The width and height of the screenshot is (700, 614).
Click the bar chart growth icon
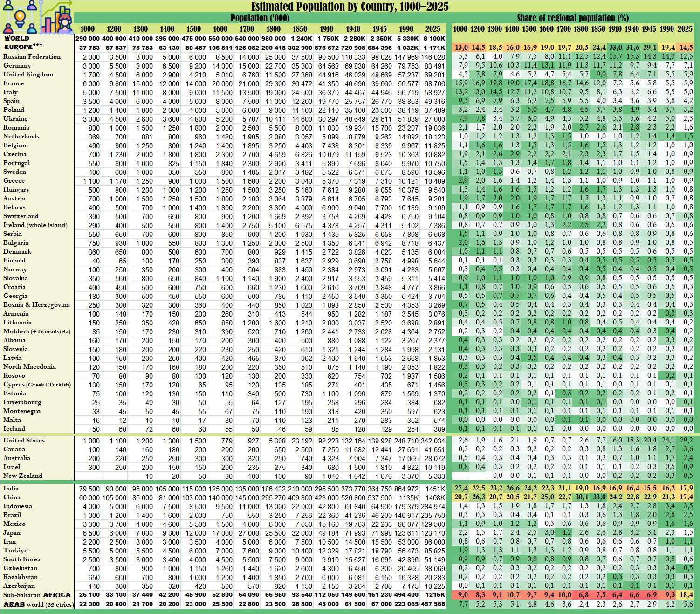pos(57,18)
